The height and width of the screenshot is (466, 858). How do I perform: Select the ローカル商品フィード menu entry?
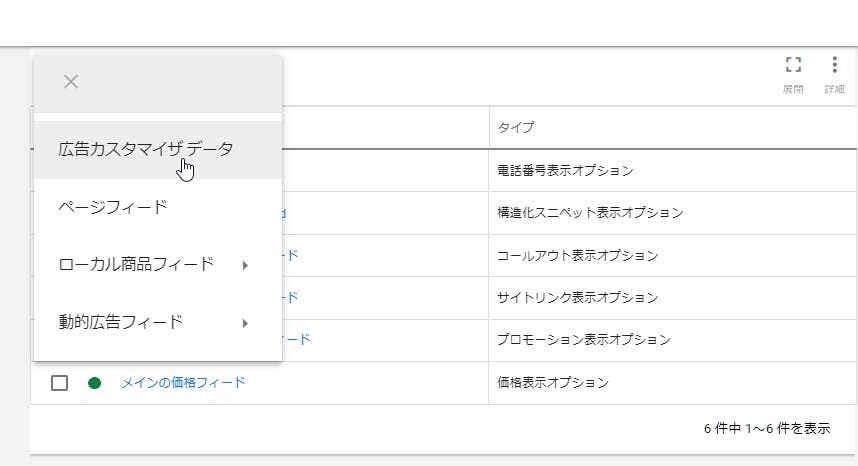(136, 265)
